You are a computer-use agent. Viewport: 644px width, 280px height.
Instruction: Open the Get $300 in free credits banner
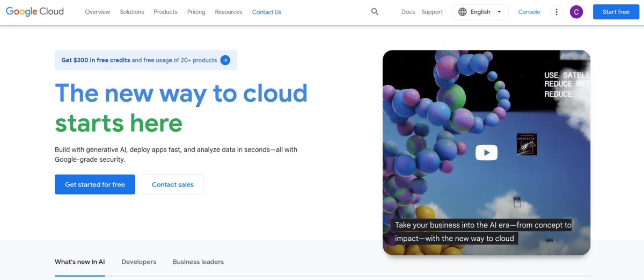click(x=146, y=60)
